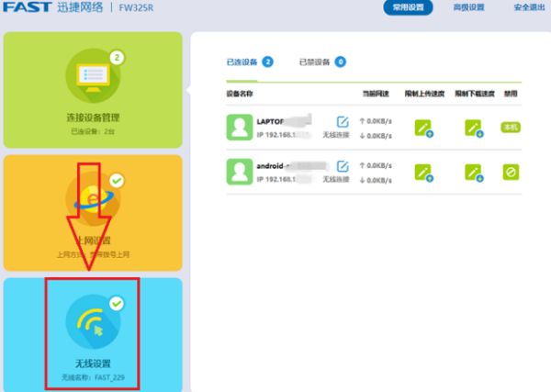Open the 上网设置 internet card
Image resolution: width=551 pixels, height=392 pixels.
click(x=93, y=213)
